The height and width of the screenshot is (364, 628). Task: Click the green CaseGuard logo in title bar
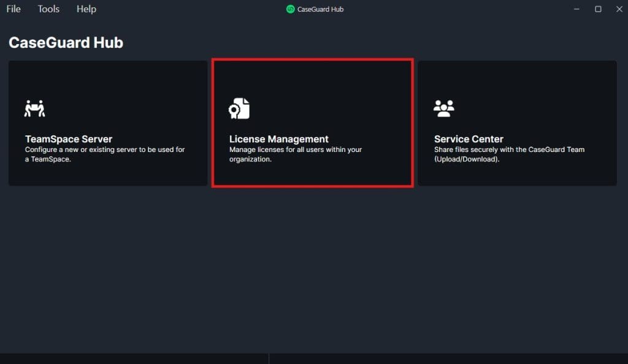(x=291, y=9)
